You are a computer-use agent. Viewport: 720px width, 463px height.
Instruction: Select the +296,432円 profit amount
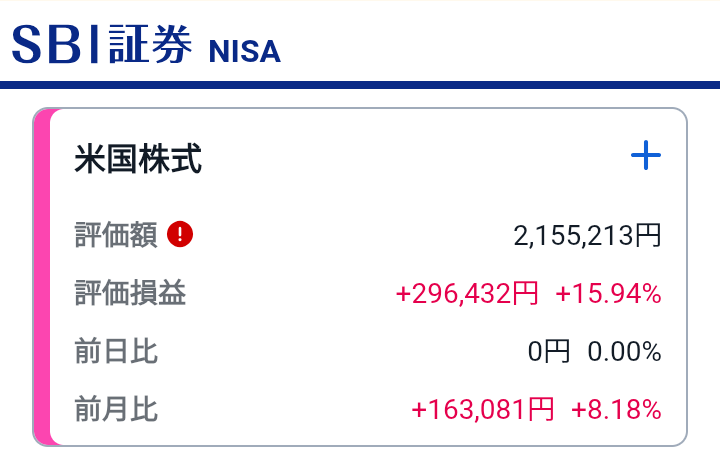pos(467,294)
